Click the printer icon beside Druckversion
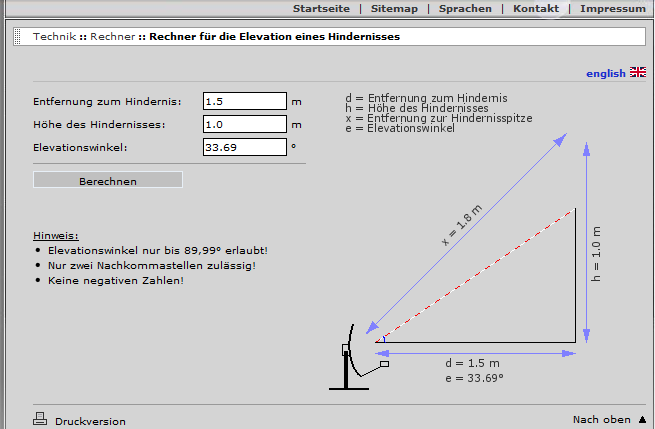The image size is (655, 429). tap(40, 420)
